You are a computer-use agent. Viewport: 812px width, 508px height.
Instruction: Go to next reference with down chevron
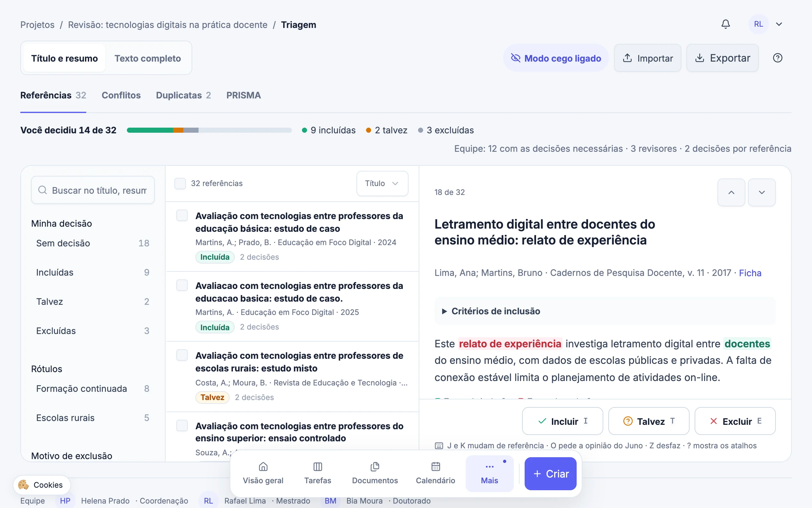762,192
